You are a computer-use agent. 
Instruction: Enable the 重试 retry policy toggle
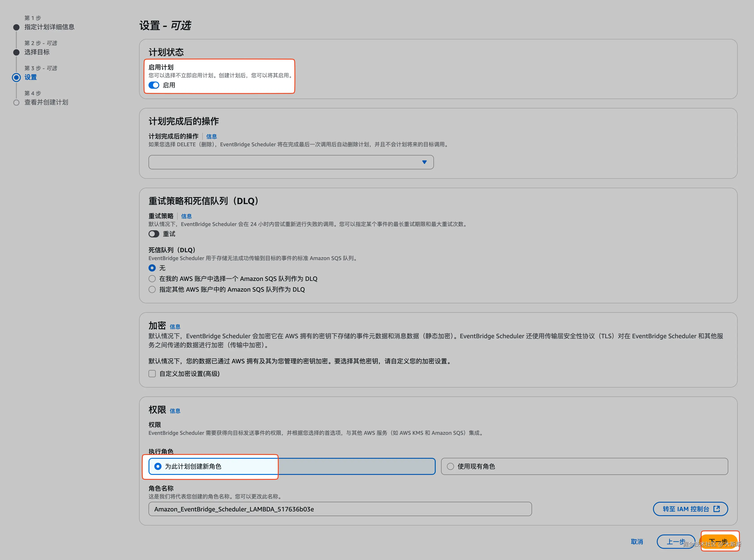coord(154,234)
